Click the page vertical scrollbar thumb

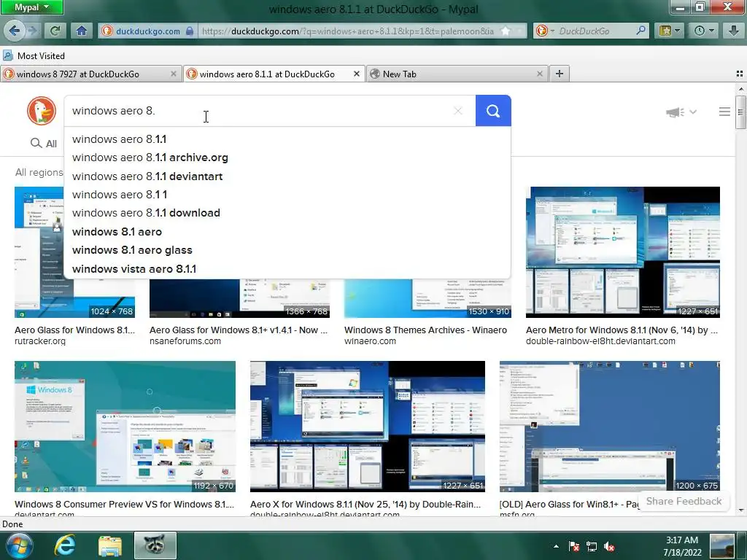740,112
